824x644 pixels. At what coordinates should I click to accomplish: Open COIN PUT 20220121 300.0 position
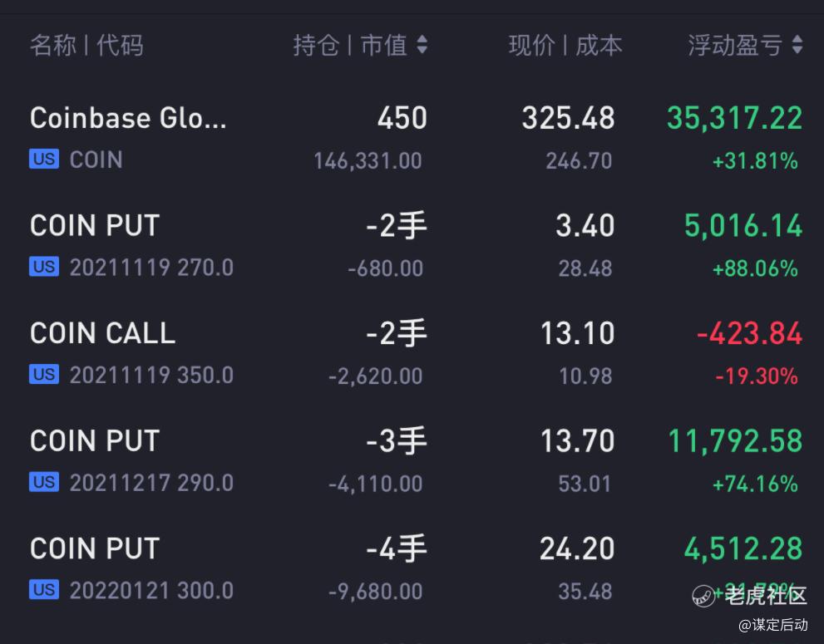pyautogui.click(x=412, y=568)
